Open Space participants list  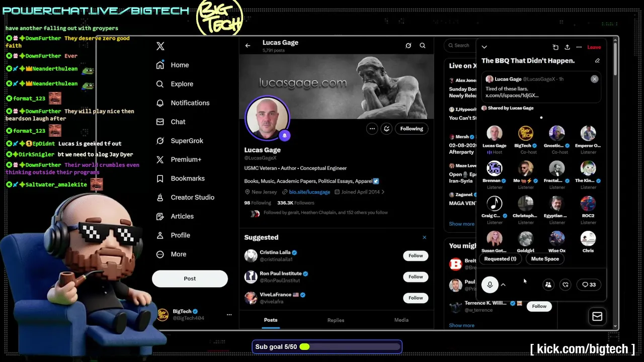click(x=548, y=285)
